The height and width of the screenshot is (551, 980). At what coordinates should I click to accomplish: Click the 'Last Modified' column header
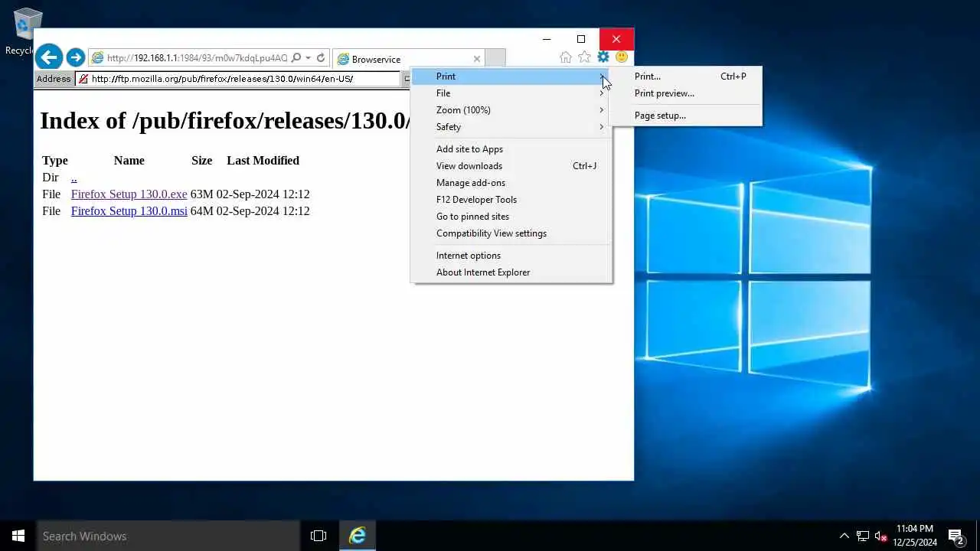[263, 161]
